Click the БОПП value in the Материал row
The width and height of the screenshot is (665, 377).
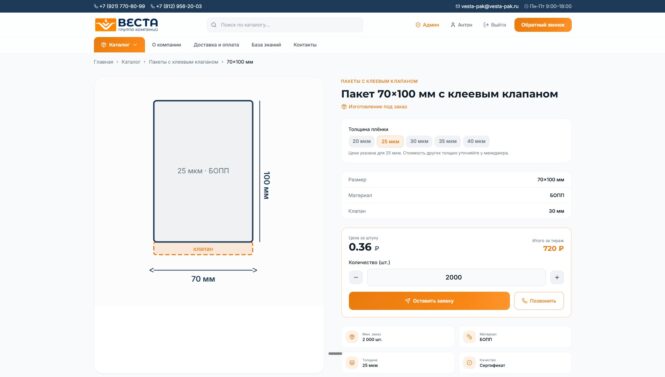[x=557, y=195]
